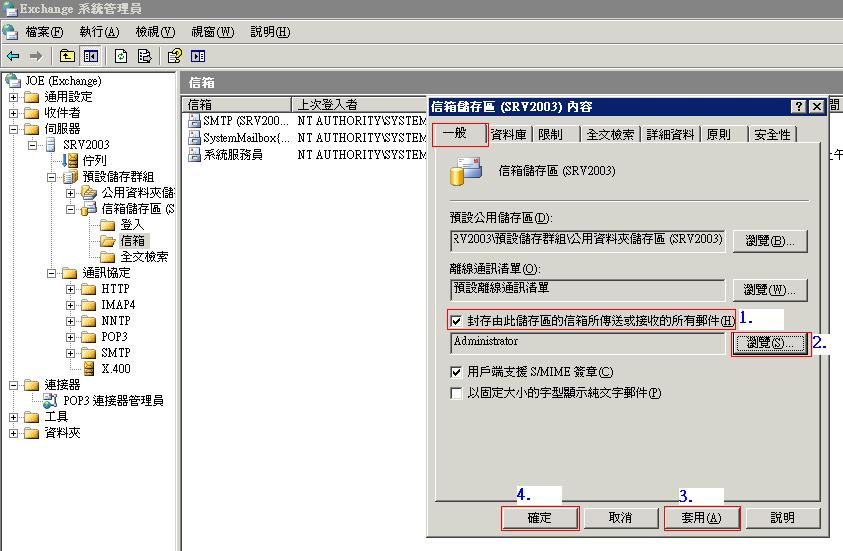The width and height of the screenshot is (843, 551).
Task: Switch to the 詳細資料 tab
Action: click(670, 134)
